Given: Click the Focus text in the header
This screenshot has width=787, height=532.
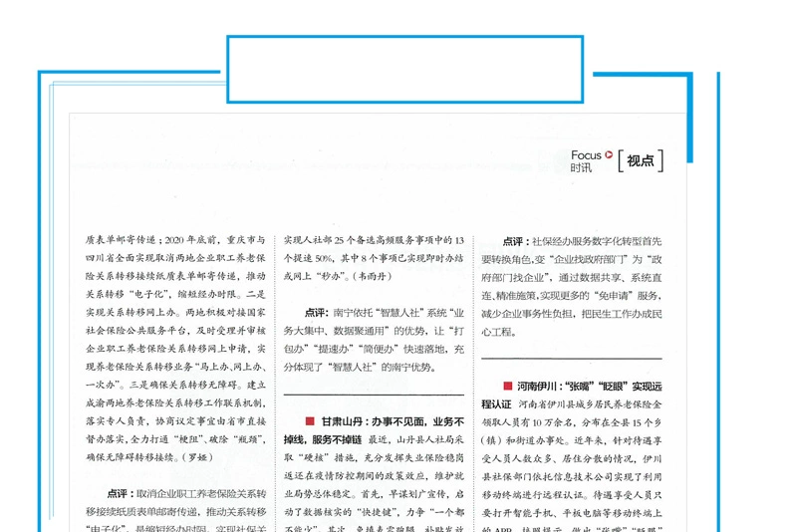Looking at the screenshot, I should coord(586,154).
